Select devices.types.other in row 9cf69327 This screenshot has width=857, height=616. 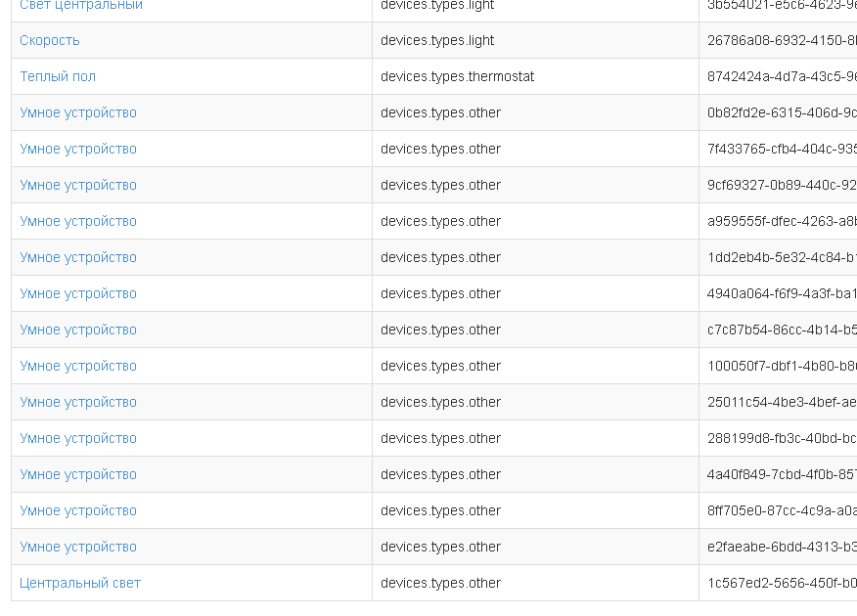click(x=440, y=185)
